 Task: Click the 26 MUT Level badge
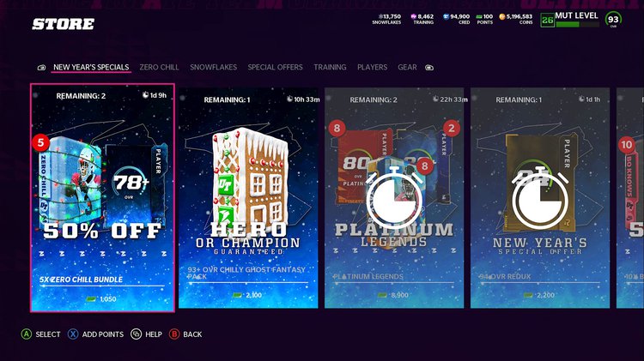pyautogui.click(x=548, y=20)
